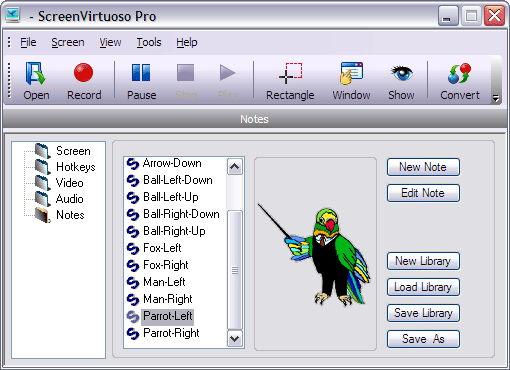This screenshot has height=370, width=510.
Task: Click the Save As button
Action: 423,339
